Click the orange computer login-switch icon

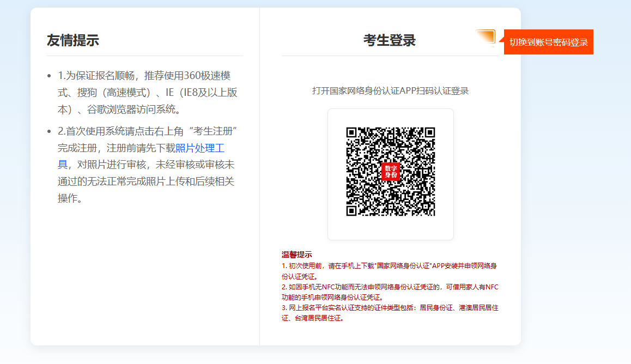[486, 38]
